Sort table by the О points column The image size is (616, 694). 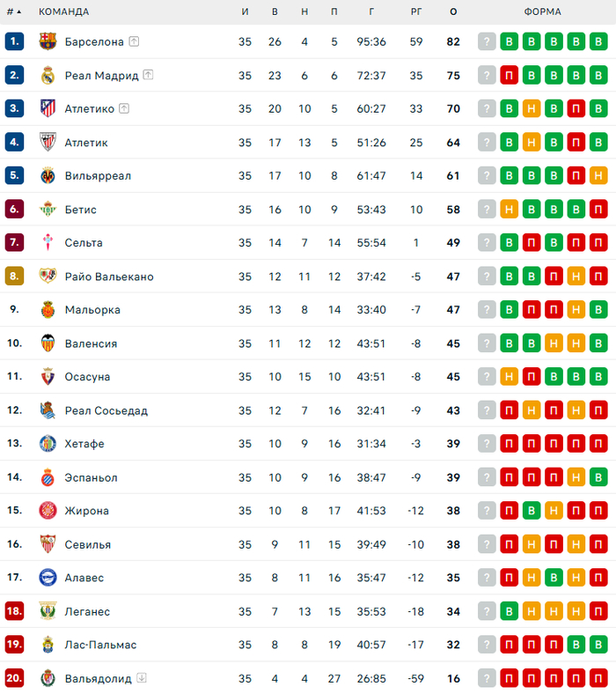tap(453, 12)
